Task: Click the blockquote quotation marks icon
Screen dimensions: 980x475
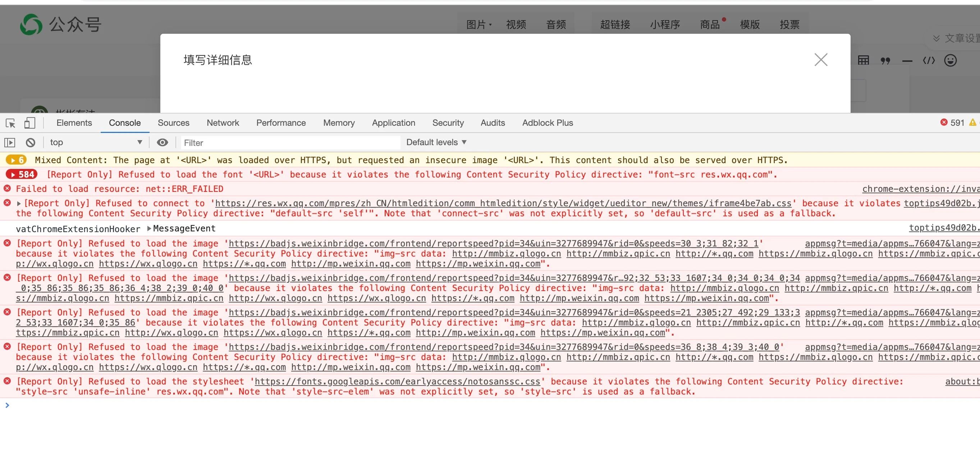Action: click(x=885, y=61)
